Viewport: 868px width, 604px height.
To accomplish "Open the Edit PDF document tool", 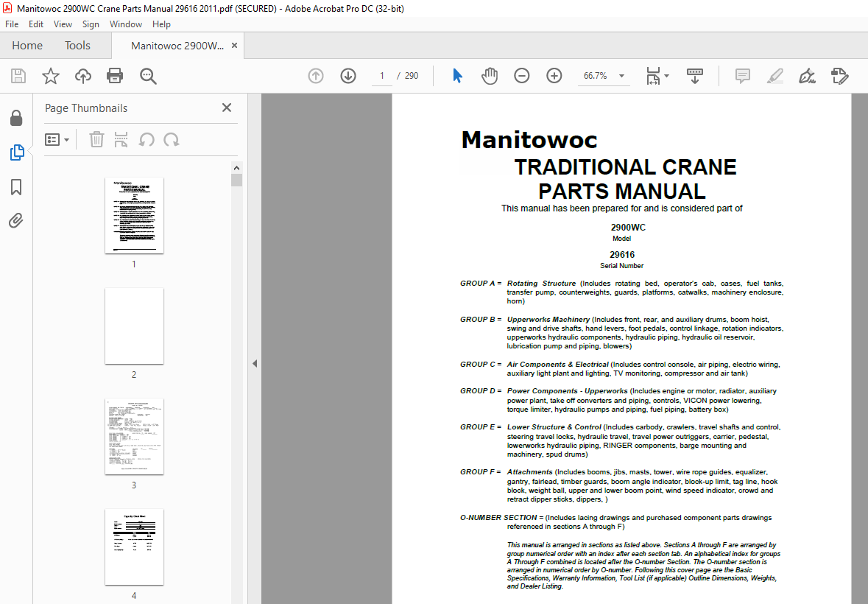I will 840,76.
